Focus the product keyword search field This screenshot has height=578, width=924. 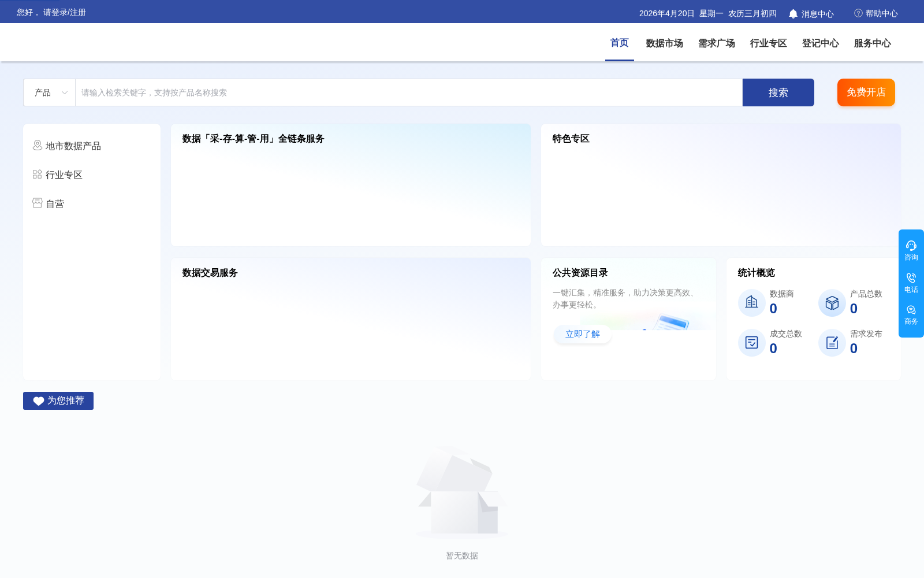point(409,92)
